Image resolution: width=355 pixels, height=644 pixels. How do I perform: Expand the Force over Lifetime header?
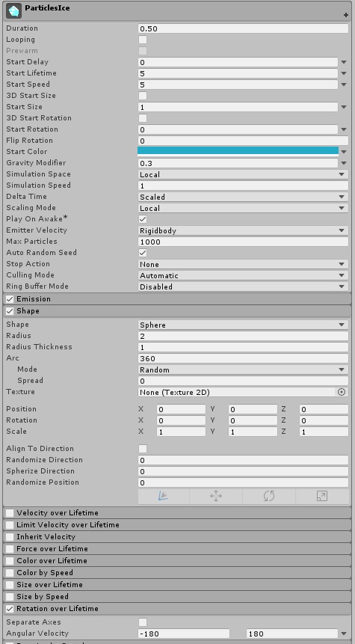[x=177, y=549]
